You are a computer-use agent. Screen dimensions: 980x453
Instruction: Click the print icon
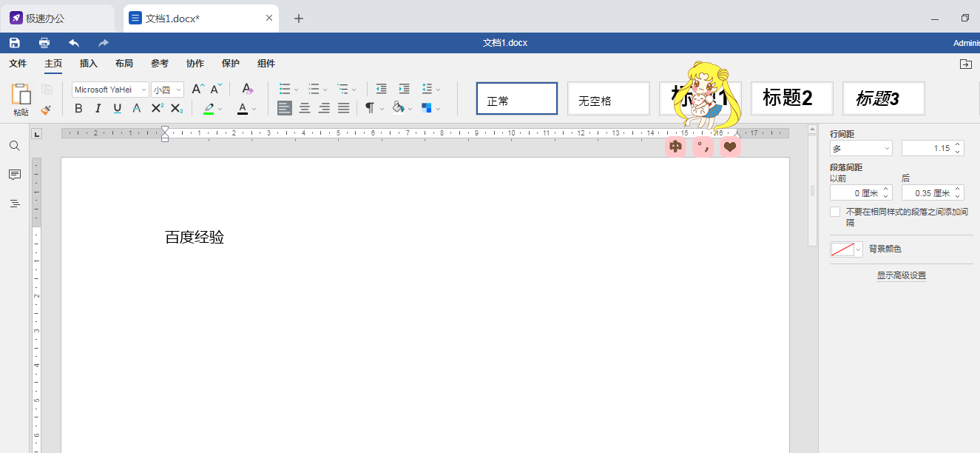tap(44, 43)
